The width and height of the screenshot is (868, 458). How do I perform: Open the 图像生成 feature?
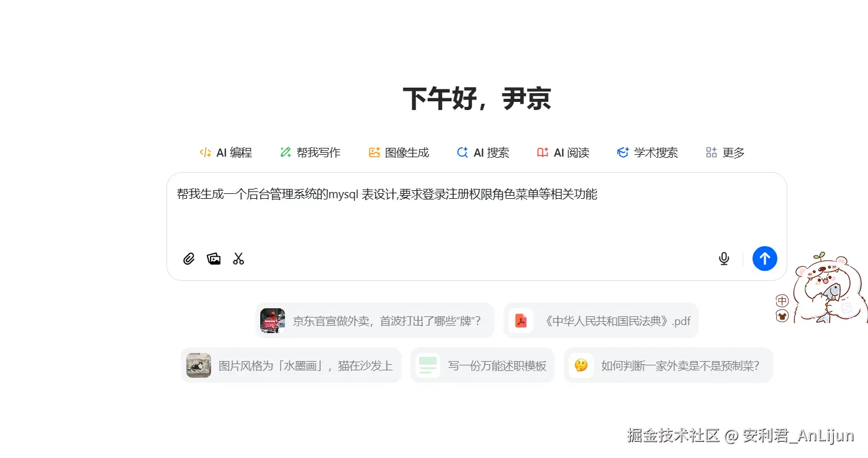399,152
